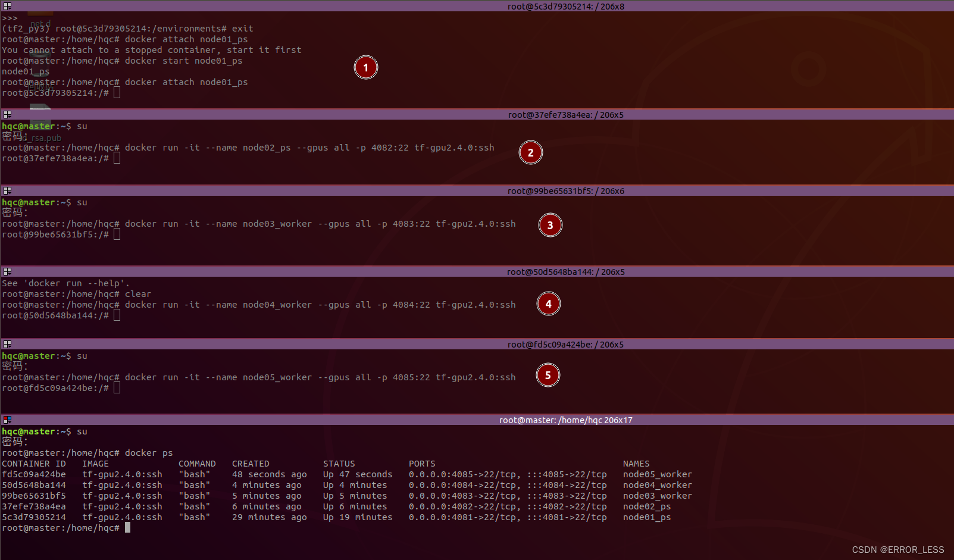Click the IMAGE column header

pos(95,464)
